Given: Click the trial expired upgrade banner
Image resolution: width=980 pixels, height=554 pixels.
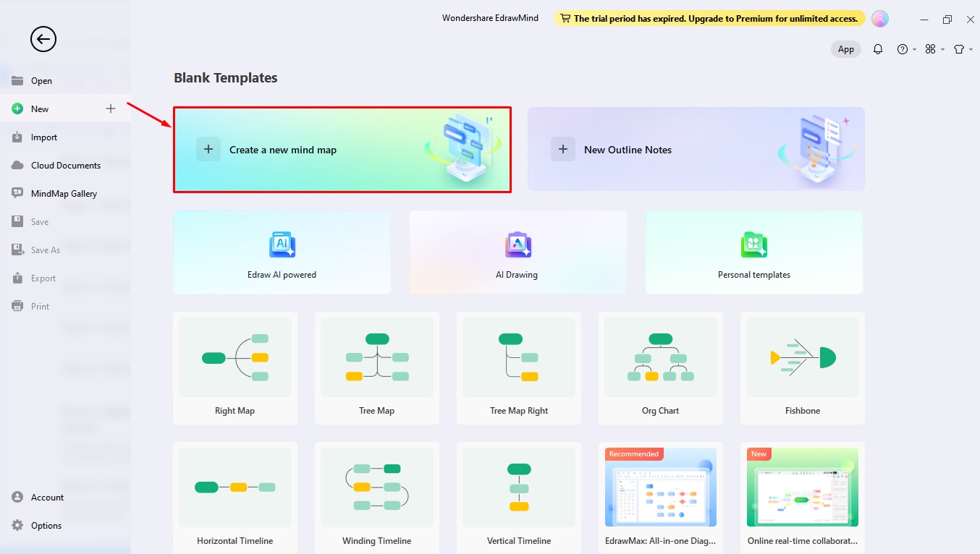Looking at the screenshot, I should [710, 19].
